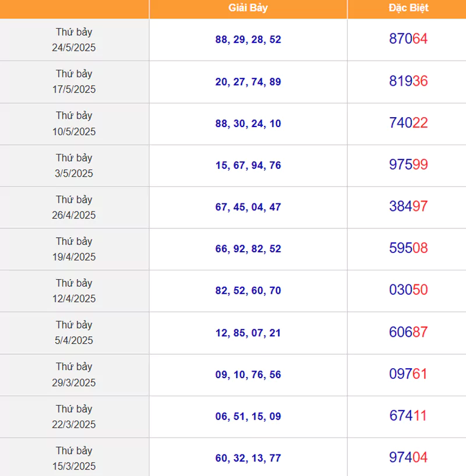
Task: Select the 5/4/2025 date cell
Action: coord(74,333)
